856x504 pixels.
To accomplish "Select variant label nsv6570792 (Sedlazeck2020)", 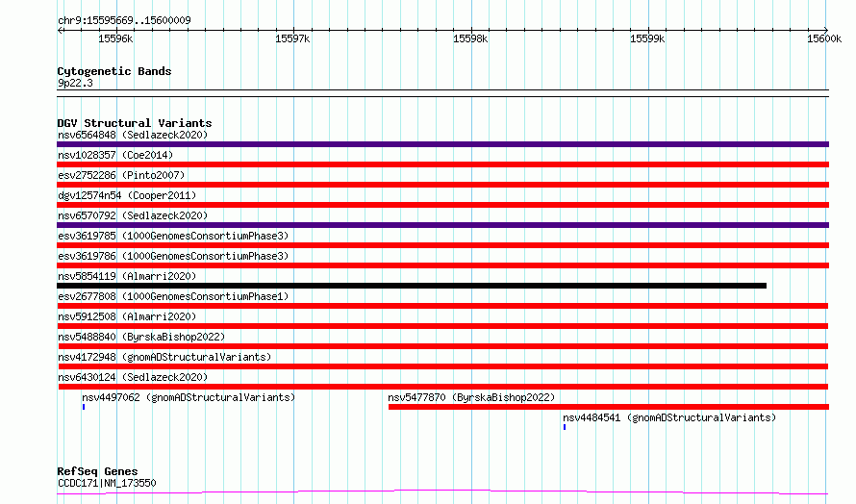I will point(133,215).
